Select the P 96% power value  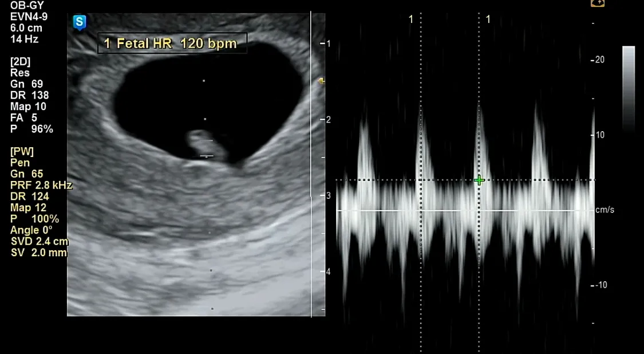[31, 129]
